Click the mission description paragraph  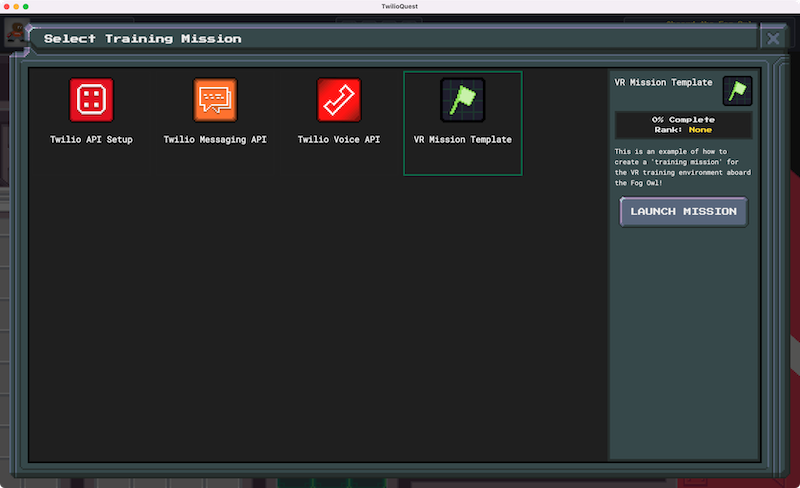[683, 167]
